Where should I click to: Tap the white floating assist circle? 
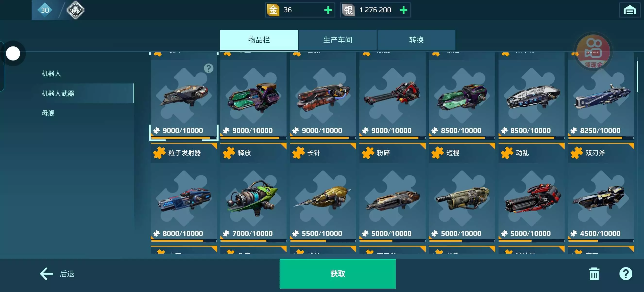point(13,53)
